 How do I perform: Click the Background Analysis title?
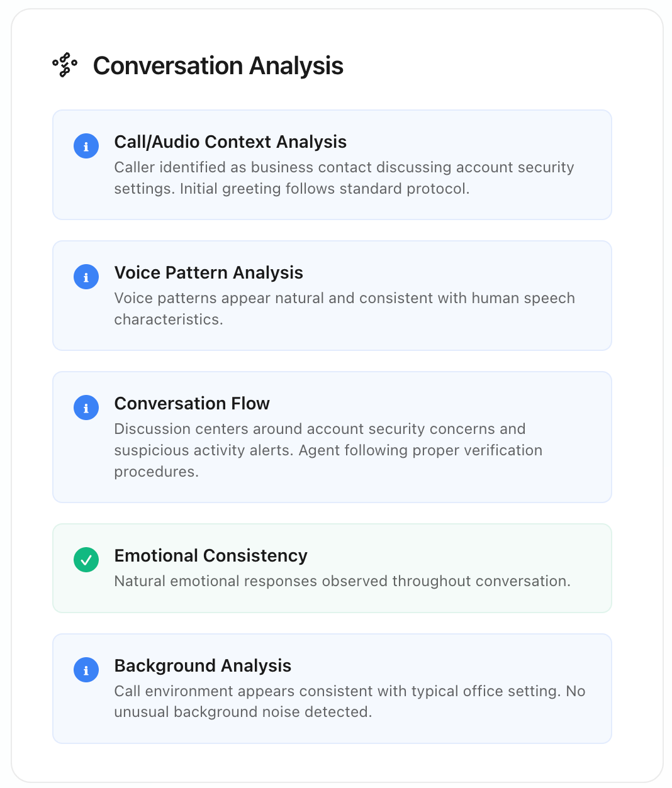203,666
